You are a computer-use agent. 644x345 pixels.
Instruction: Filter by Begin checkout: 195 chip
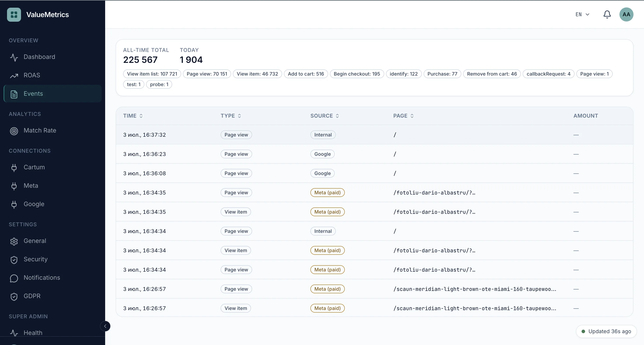tap(357, 74)
